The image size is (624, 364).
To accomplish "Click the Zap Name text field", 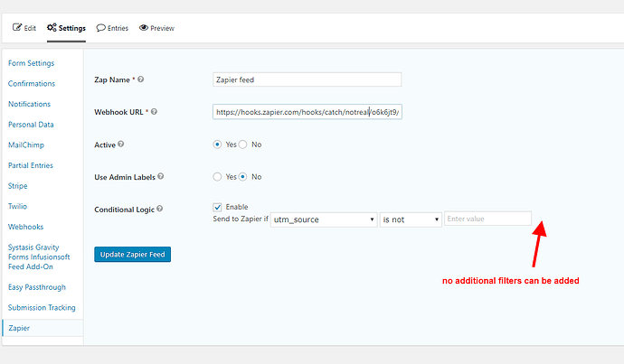I will click(307, 79).
